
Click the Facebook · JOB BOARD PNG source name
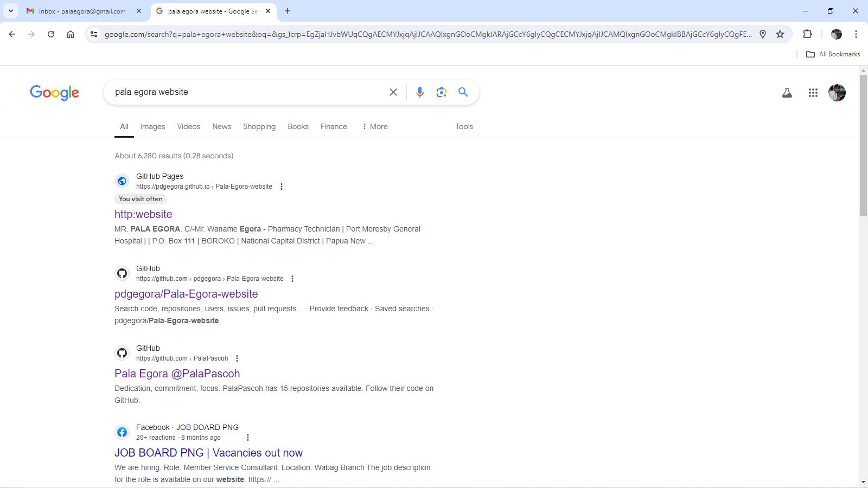pos(187,427)
